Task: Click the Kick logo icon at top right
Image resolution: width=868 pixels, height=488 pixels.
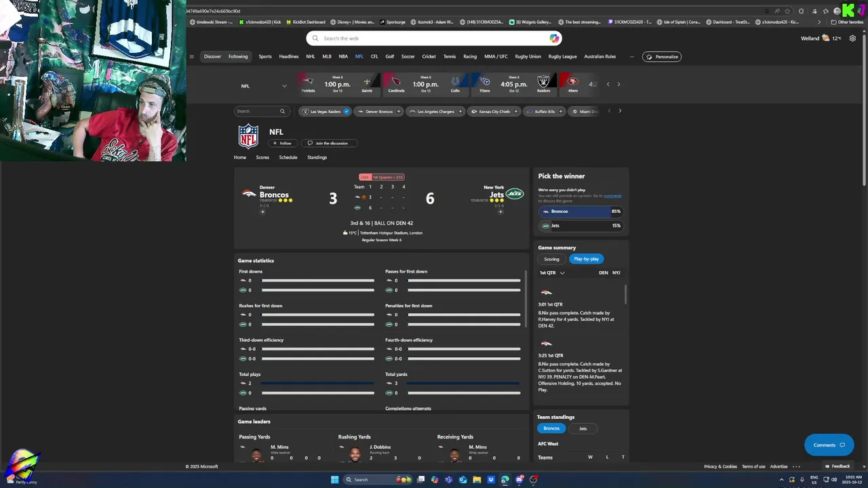Action: point(848,10)
